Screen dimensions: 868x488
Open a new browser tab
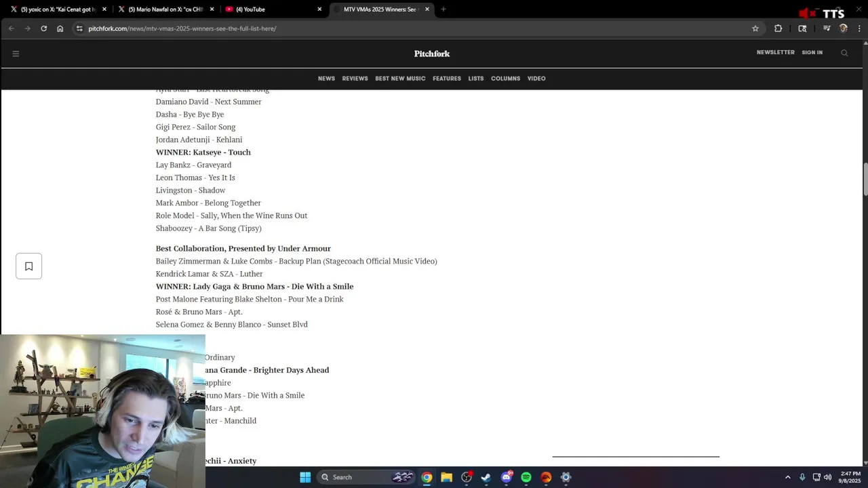(443, 9)
